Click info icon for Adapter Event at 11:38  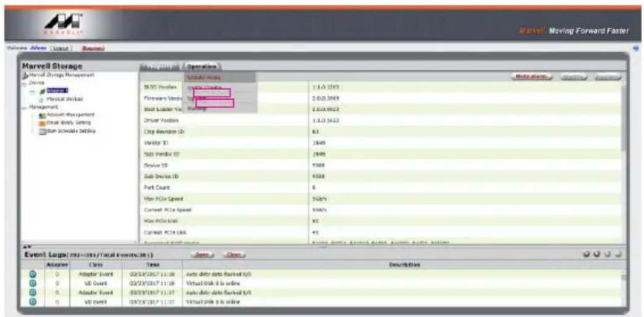(x=33, y=275)
